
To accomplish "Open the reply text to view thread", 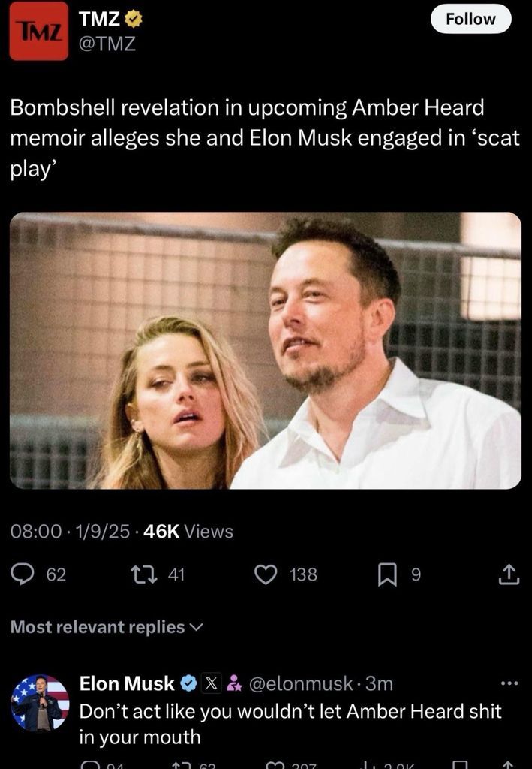I will pyautogui.click(x=290, y=723).
